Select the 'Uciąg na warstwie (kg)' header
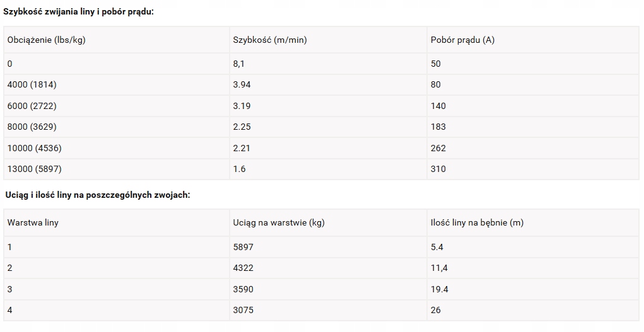The width and height of the screenshot is (644, 332). pyautogui.click(x=279, y=222)
